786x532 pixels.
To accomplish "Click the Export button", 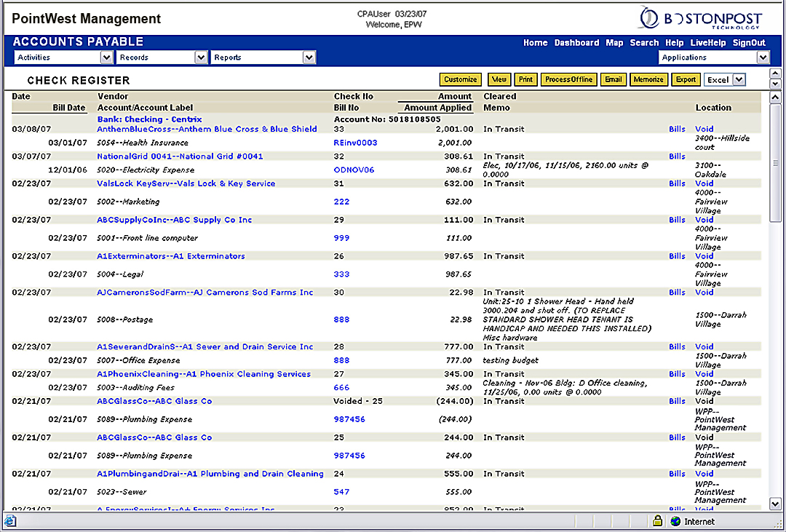I will click(x=686, y=80).
